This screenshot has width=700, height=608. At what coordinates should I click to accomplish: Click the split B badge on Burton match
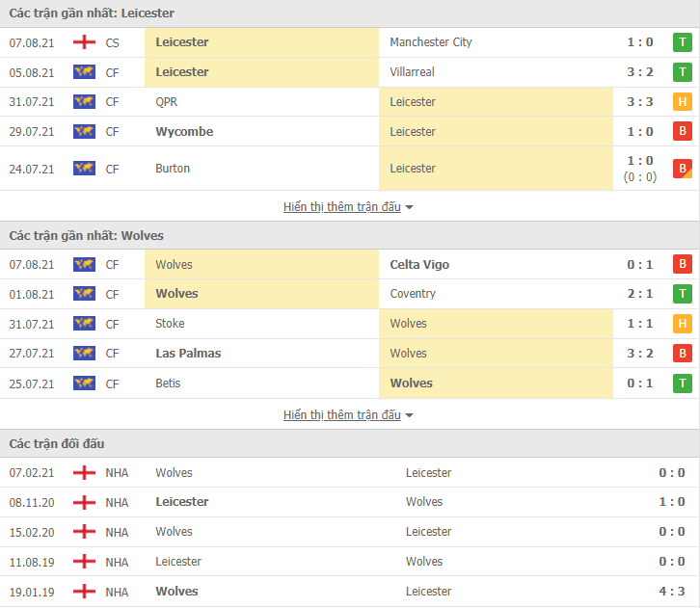[x=682, y=169]
